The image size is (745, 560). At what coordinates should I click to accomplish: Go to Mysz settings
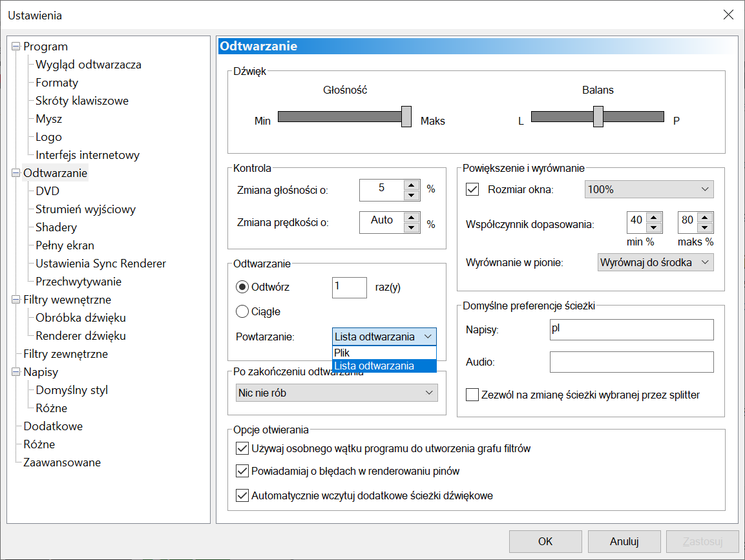coord(48,119)
